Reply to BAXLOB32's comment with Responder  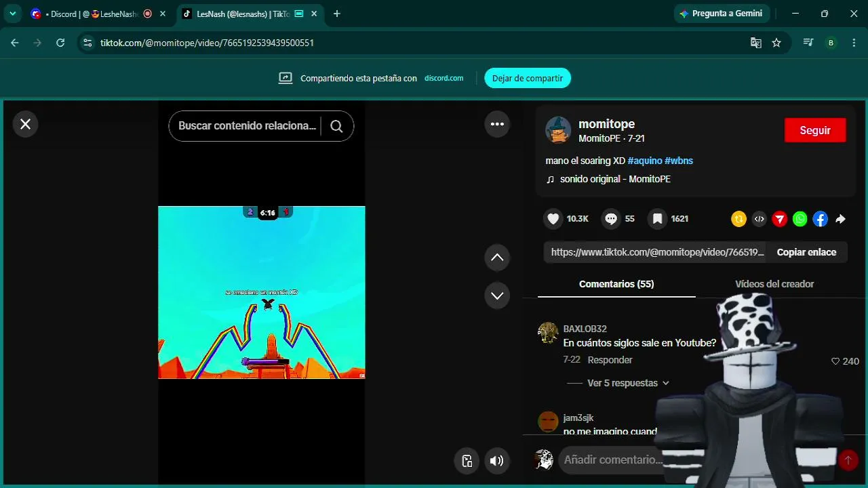tap(610, 360)
